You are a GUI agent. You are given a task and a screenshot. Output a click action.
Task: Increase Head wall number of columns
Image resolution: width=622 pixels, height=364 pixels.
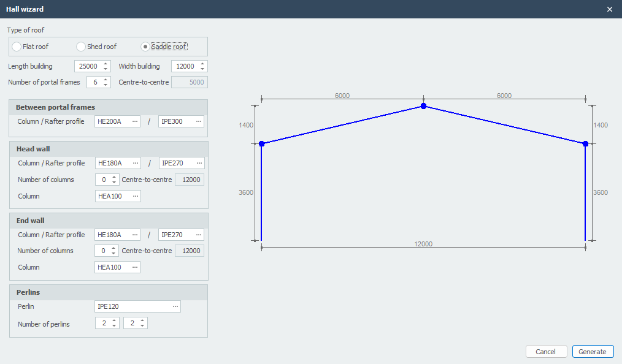point(114,177)
